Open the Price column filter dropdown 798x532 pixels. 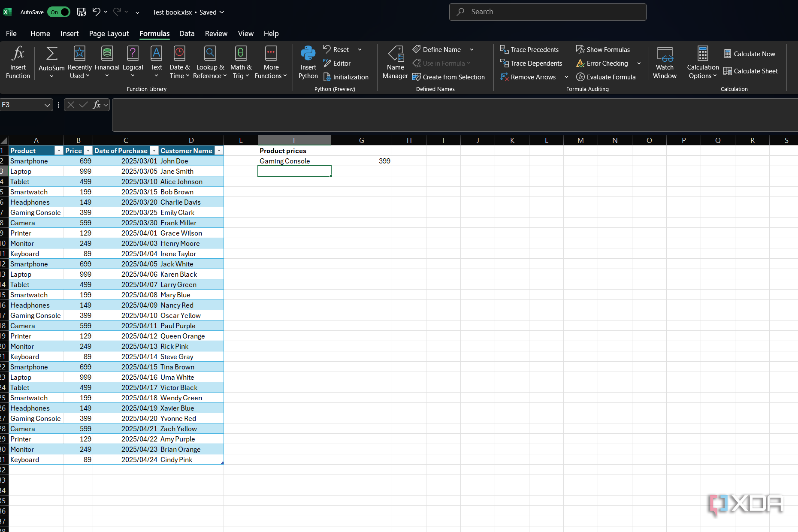click(88, 151)
